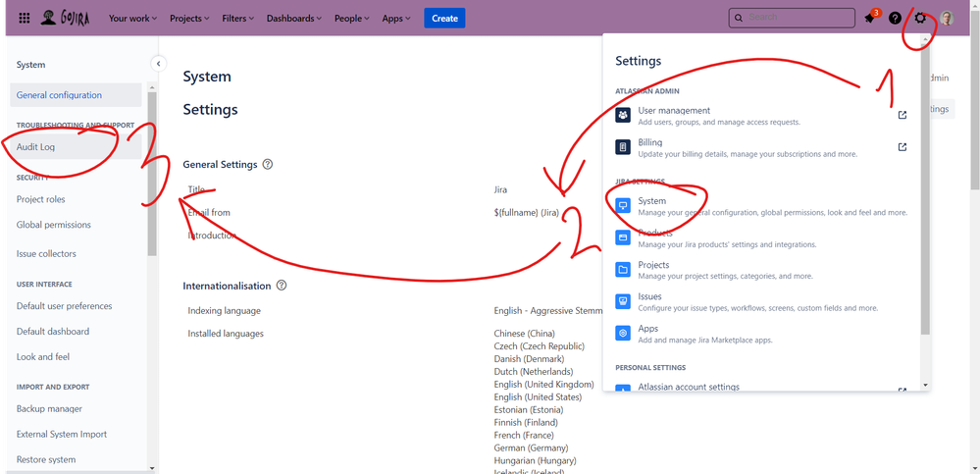
Task: Open User management external link icon
Action: [x=902, y=115]
